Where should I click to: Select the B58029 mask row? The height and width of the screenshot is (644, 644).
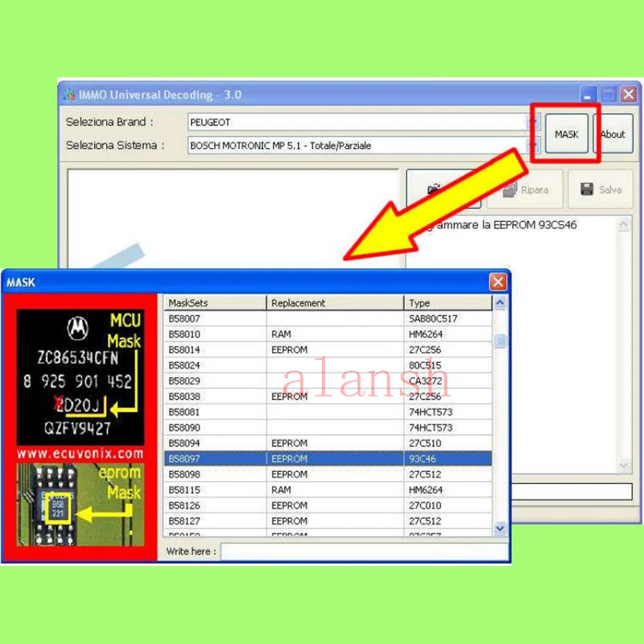point(328,381)
